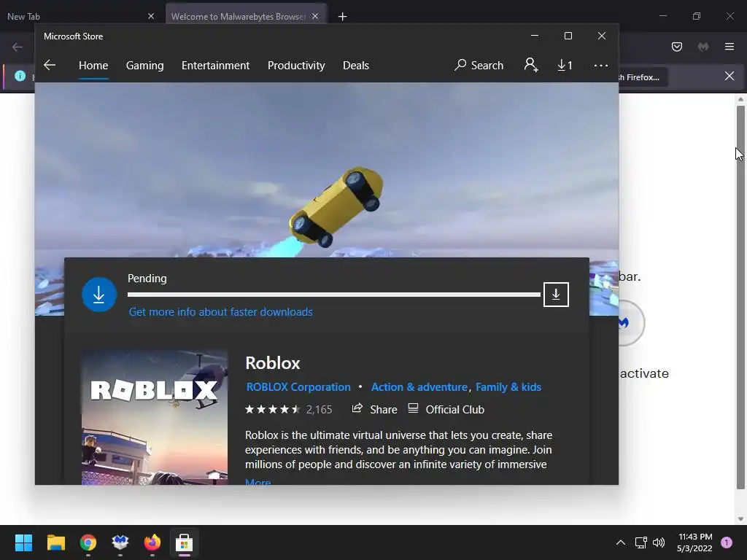Open the Malwarebytes taskbar app
Viewport: 747px width, 560px height.
pyautogui.click(x=120, y=542)
